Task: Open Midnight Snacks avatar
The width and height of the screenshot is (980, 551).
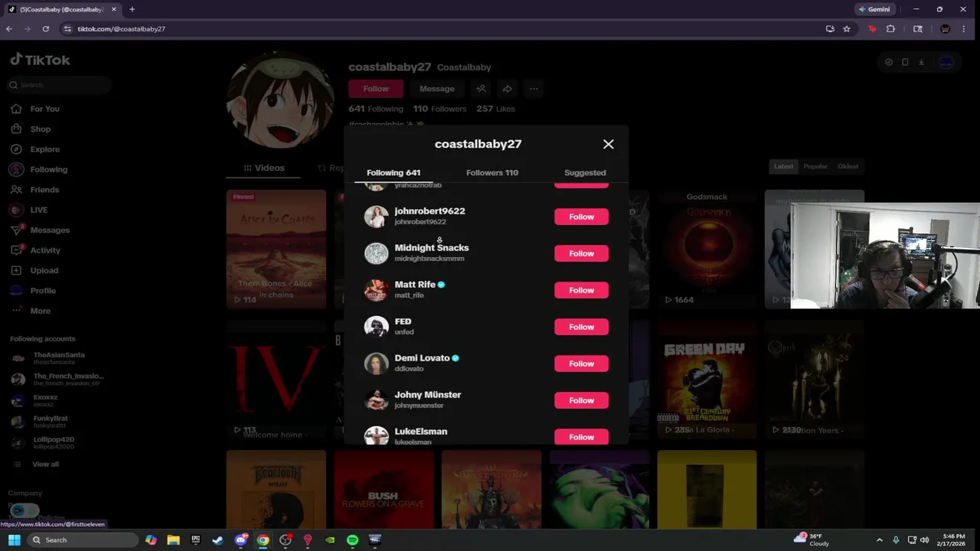Action: click(x=376, y=253)
